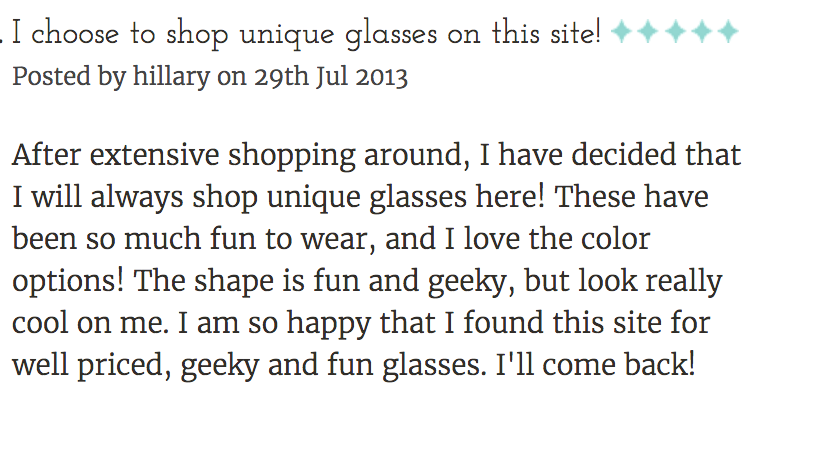Open the review title about unique glasses
Screen dimensions: 821x453
point(307,34)
